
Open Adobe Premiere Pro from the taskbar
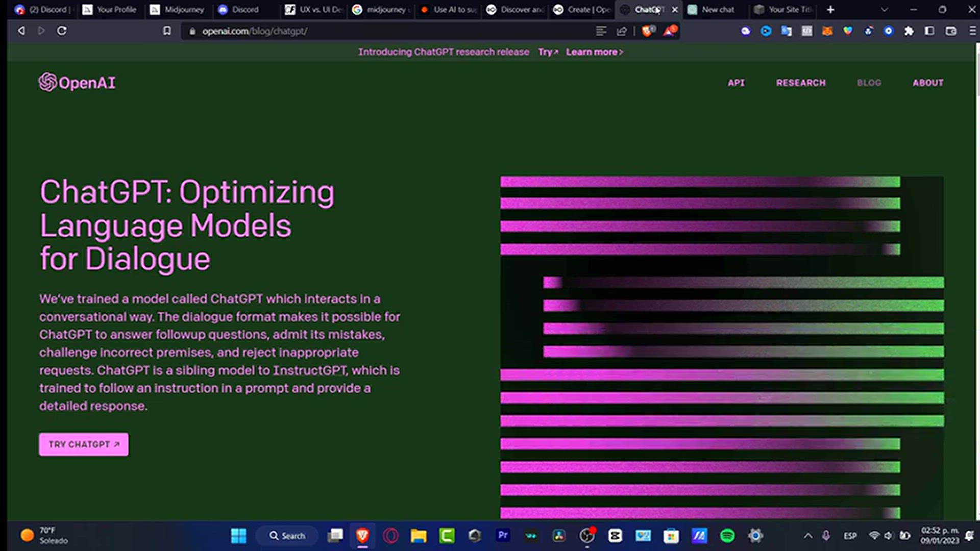pos(503,535)
